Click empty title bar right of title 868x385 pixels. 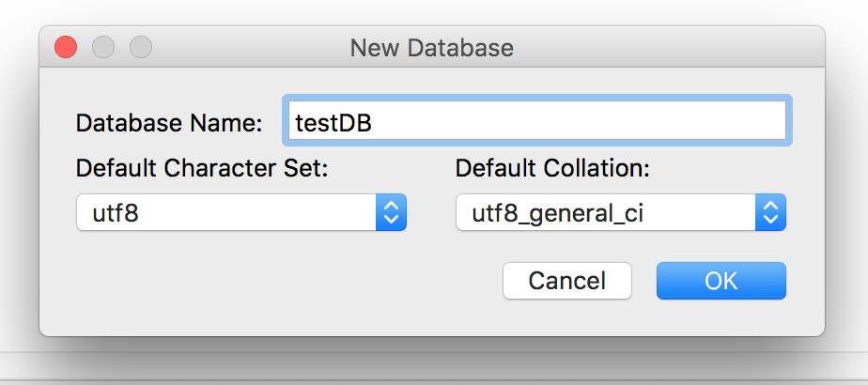[676, 47]
